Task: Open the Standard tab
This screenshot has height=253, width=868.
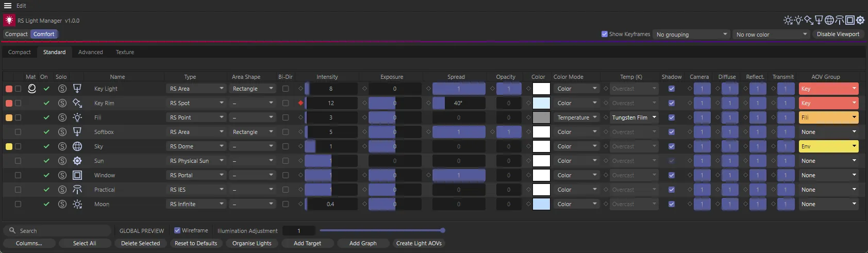Action: point(54,52)
